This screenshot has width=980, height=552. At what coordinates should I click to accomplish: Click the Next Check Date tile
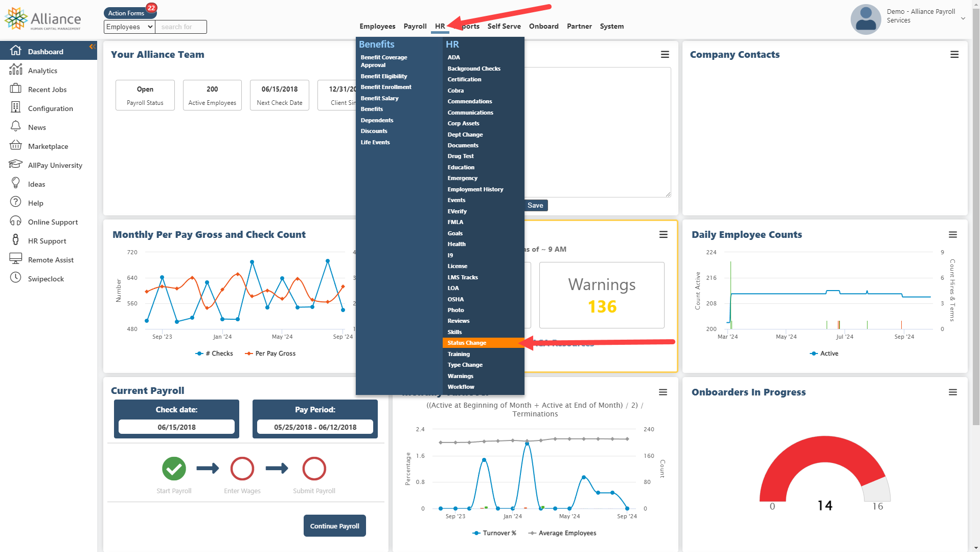280,95
